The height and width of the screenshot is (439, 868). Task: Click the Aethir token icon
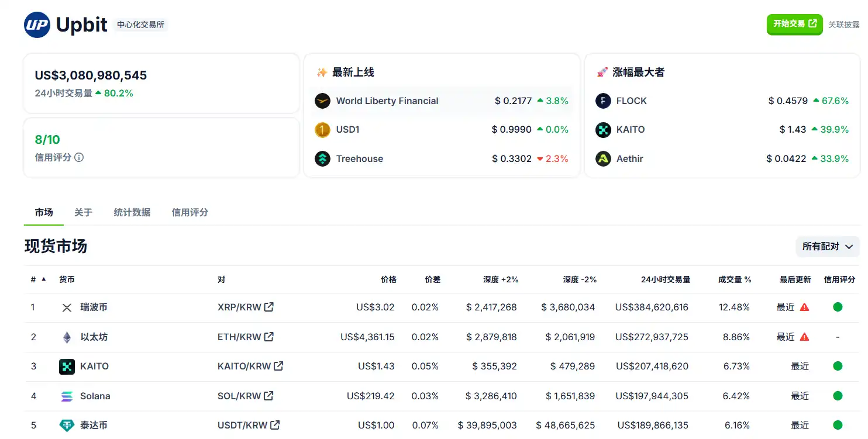click(603, 158)
